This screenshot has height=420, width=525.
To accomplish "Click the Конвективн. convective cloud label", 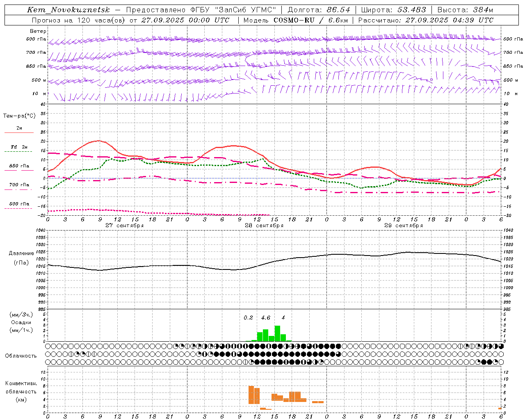I will tap(21, 383).
